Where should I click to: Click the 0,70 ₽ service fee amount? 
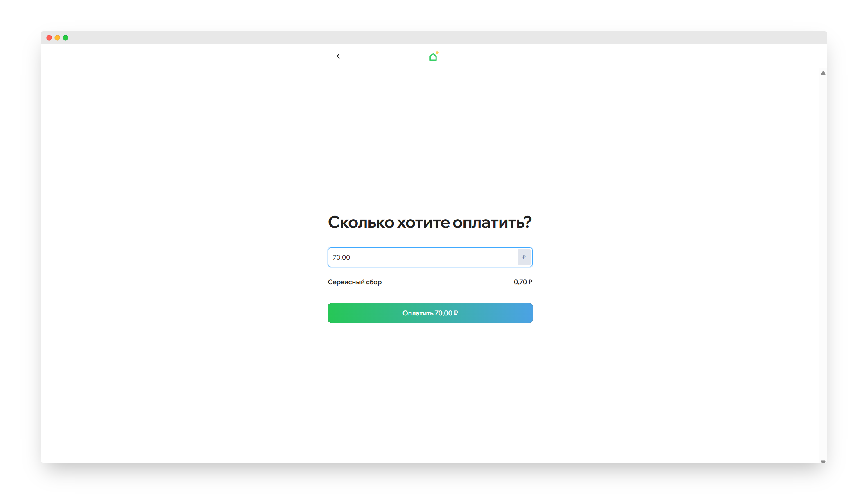523,282
